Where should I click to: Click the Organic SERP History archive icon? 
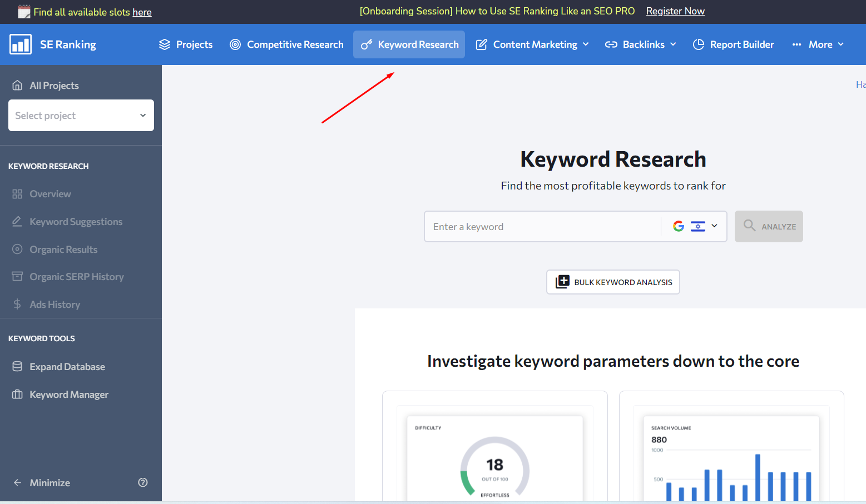(17, 276)
